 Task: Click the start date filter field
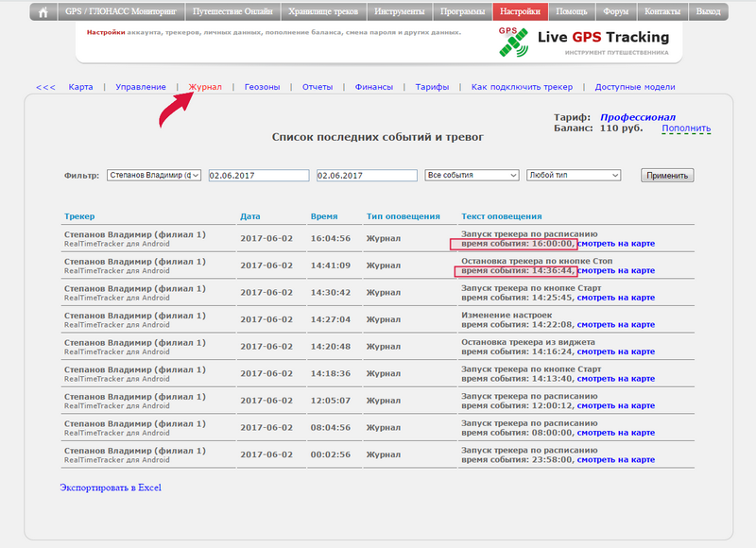(259, 176)
